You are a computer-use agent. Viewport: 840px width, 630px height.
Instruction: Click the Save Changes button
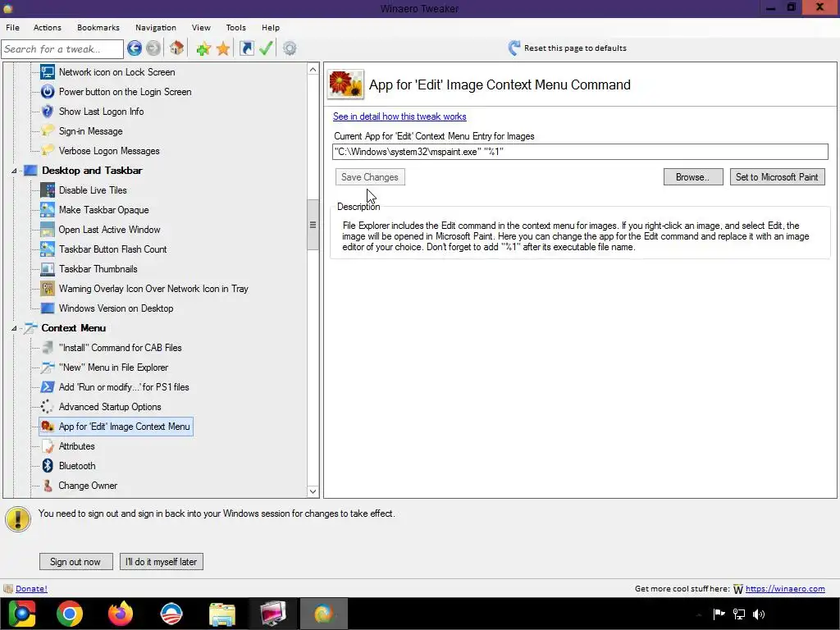click(370, 177)
